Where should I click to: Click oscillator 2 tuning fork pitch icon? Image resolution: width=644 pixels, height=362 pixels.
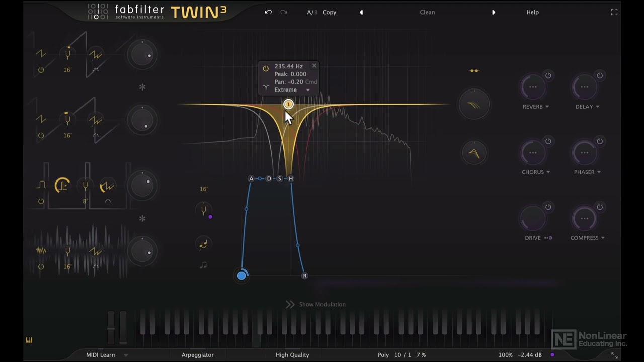(68, 119)
